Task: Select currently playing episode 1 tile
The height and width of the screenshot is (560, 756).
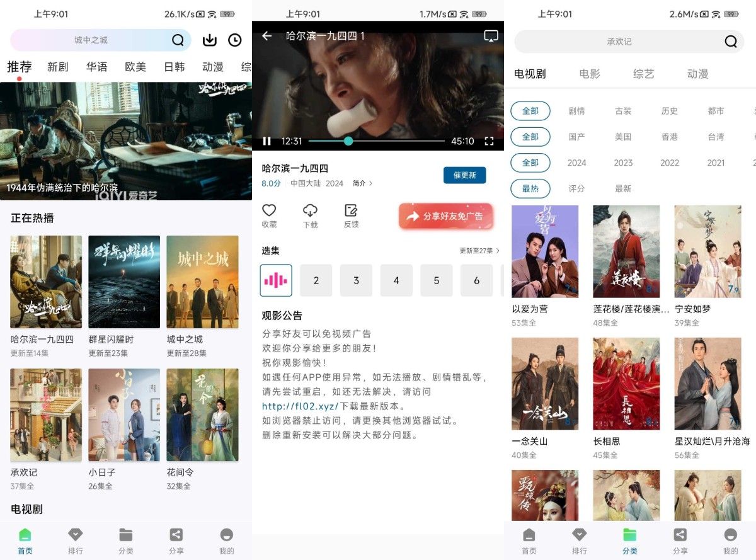Action: [276, 280]
